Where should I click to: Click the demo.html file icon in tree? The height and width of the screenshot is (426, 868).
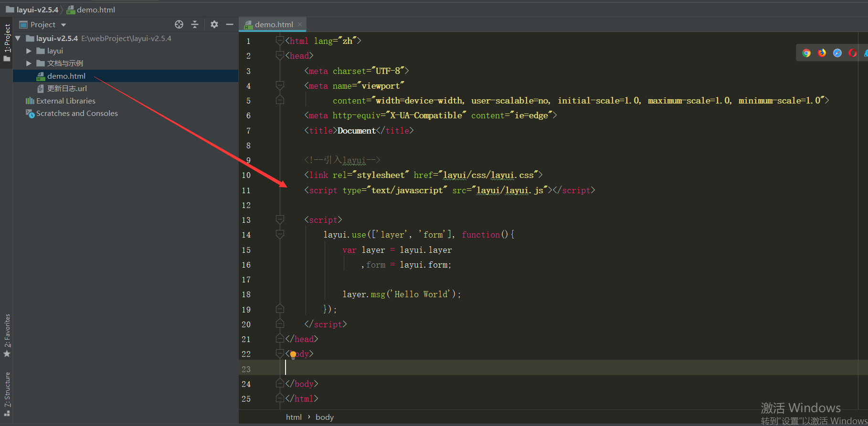pyautogui.click(x=41, y=76)
